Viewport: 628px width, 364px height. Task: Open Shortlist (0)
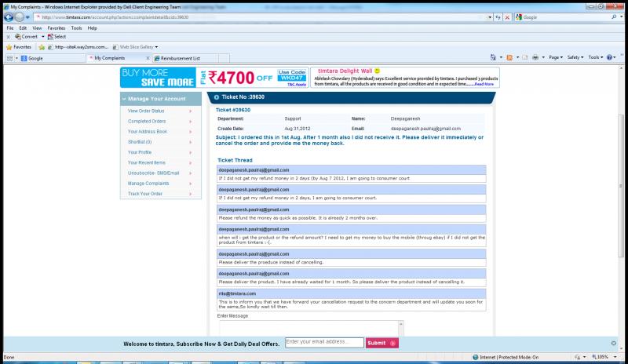pos(140,142)
